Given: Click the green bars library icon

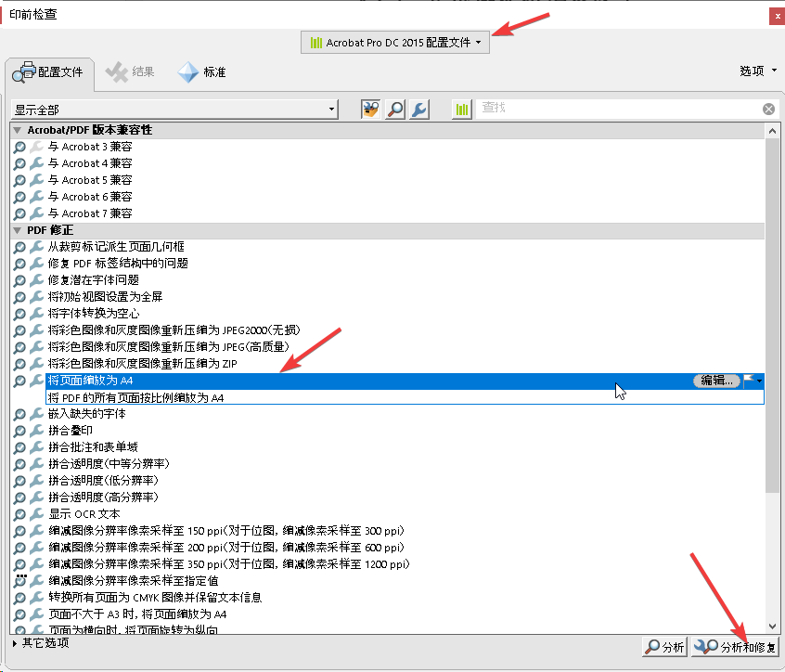Looking at the screenshot, I should [x=462, y=110].
